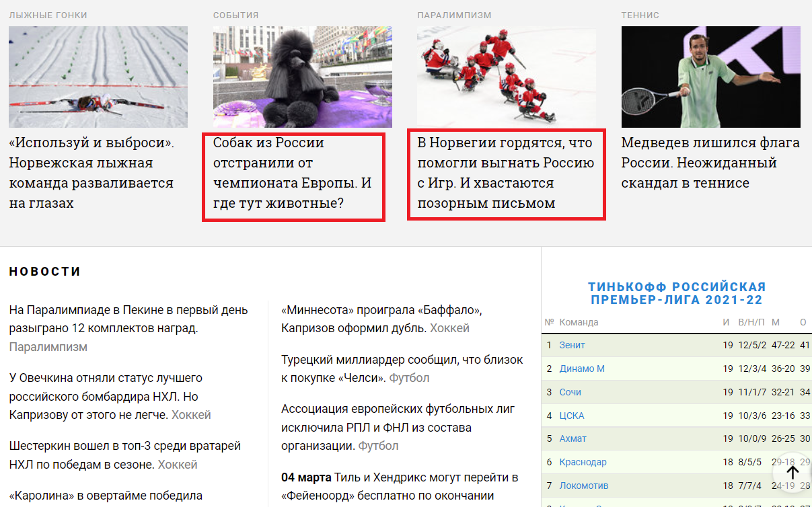
Task: Open the Medvedev tennis photo
Action: coord(710,77)
